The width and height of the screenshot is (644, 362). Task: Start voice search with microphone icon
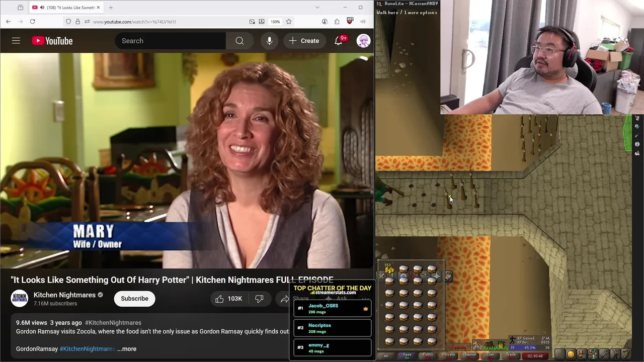coord(269,41)
